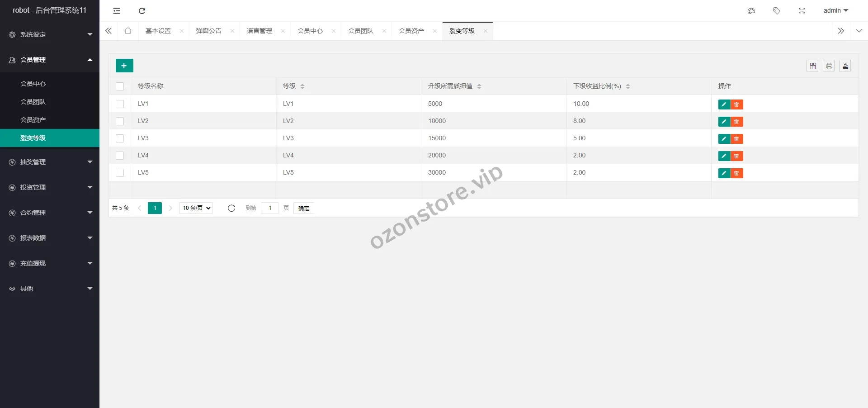This screenshot has height=408, width=868.
Task: Click the 确定 page jump button
Action: coord(303,208)
